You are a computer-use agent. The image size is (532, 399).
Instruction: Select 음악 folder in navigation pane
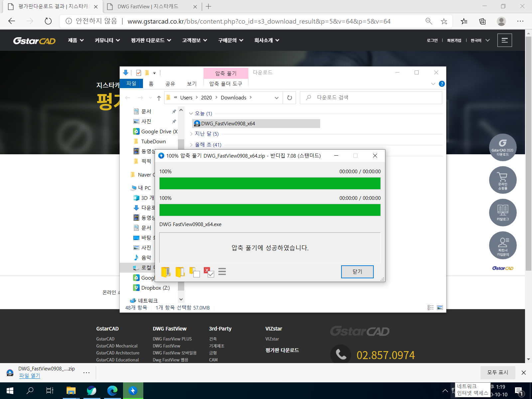pyautogui.click(x=142, y=257)
